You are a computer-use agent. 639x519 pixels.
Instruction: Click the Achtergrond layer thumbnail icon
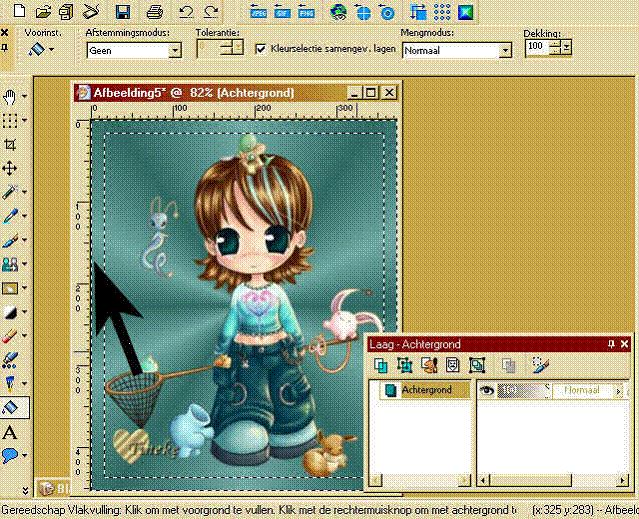click(x=390, y=390)
